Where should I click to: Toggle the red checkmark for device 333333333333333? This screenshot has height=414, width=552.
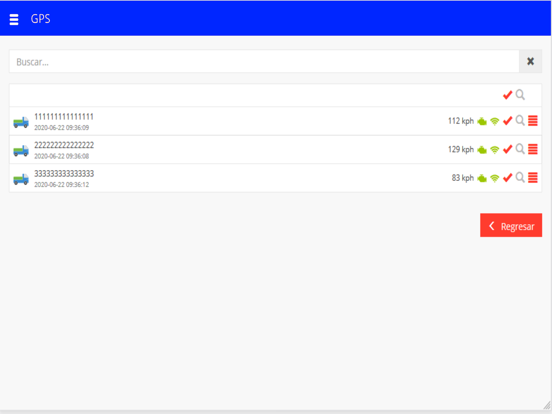(507, 178)
